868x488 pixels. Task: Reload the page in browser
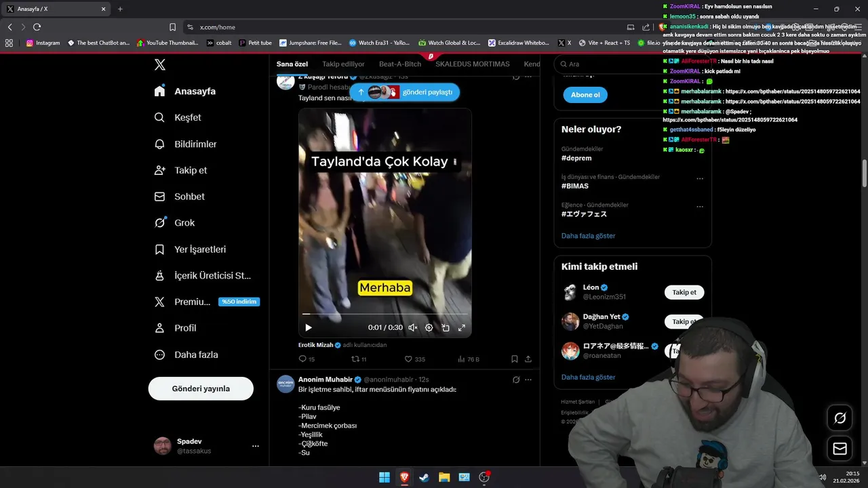(37, 27)
